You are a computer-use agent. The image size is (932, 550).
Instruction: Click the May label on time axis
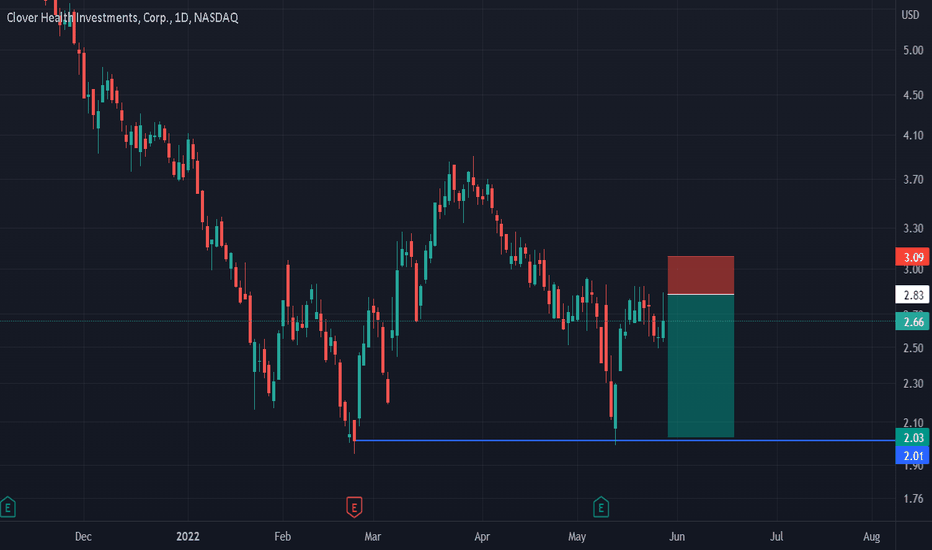(577, 536)
